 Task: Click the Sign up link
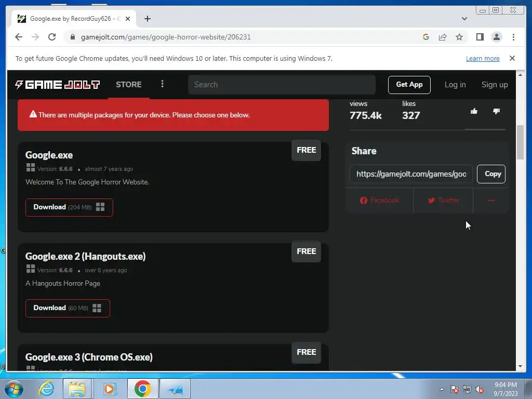(x=495, y=85)
